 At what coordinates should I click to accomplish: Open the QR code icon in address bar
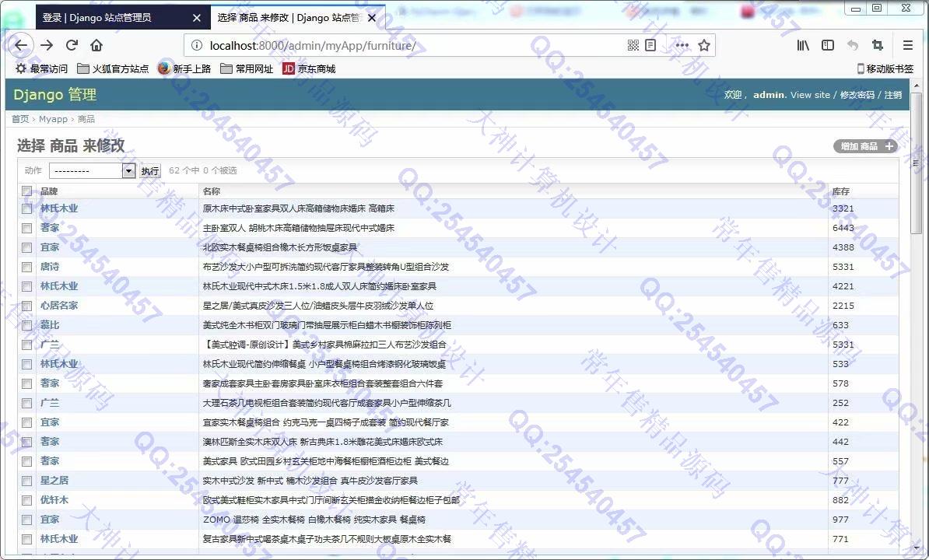pyautogui.click(x=633, y=46)
